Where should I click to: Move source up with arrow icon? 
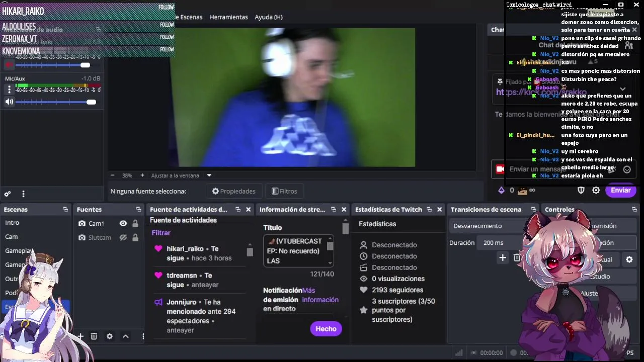tap(126, 336)
